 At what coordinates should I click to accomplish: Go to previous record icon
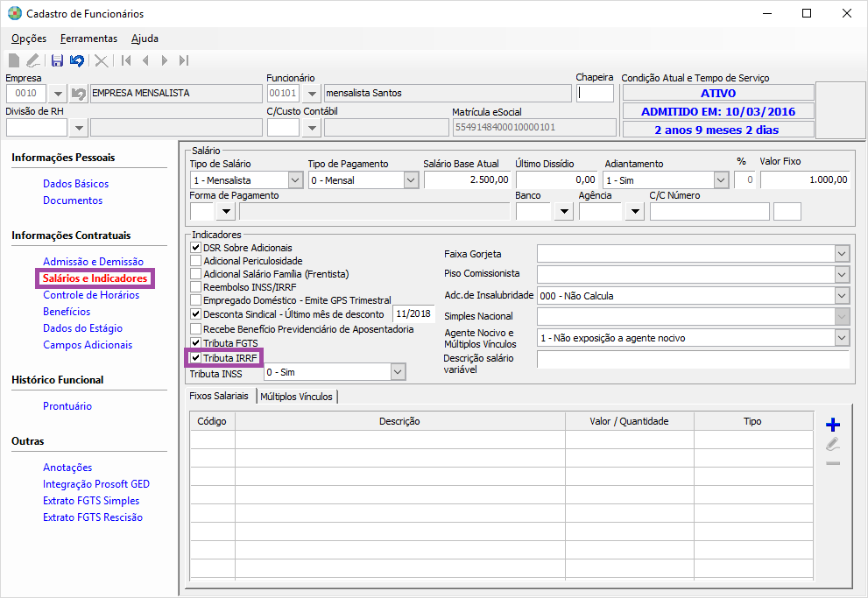click(x=145, y=60)
